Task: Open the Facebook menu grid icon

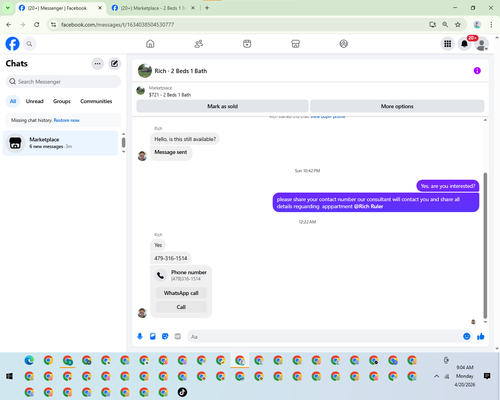Action: pyautogui.click(x=448, y=44)
